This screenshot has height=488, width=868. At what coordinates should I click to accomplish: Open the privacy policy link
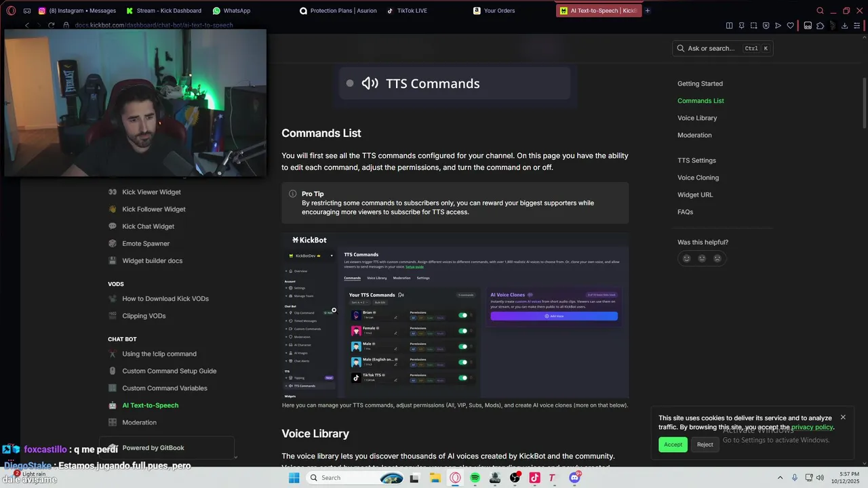click(x=812, y=427)
